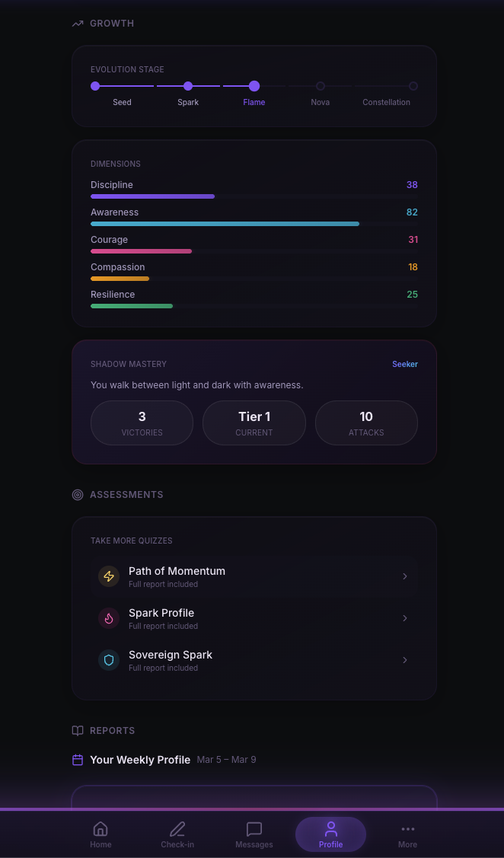
Task: Switch to the Profile tab
Action: click(330, 834)
